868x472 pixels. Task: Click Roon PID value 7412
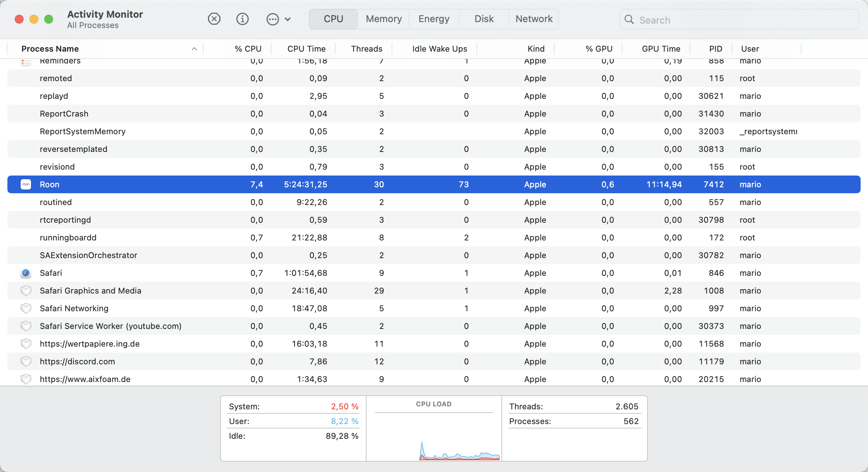[714, 184]
